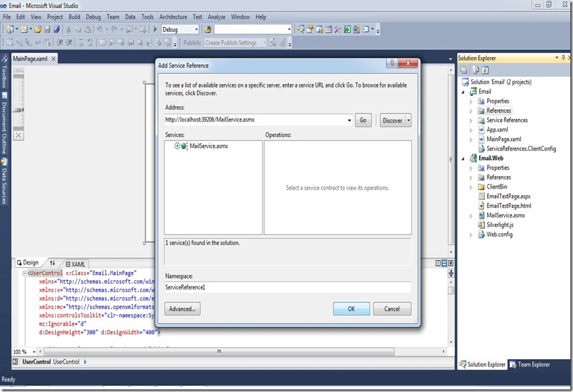Toggle vertical split view button
The image size is (573, 392).
438,263
